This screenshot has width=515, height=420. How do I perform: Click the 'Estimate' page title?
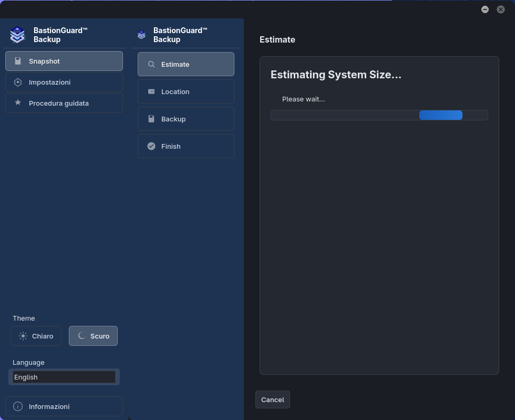tap(277, 39)
